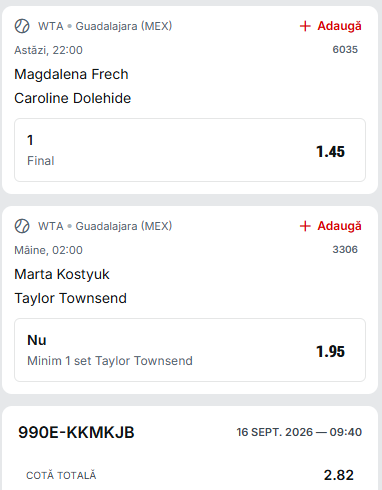This screenshot has height=490, width=382.
Task: Click odds value 1.45
Action: pyautogui.click(x=330, y=152)
